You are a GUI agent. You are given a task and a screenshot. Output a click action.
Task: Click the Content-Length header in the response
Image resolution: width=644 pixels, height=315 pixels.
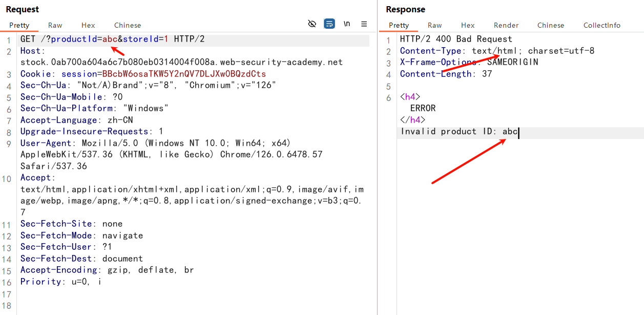coord(435,74)
